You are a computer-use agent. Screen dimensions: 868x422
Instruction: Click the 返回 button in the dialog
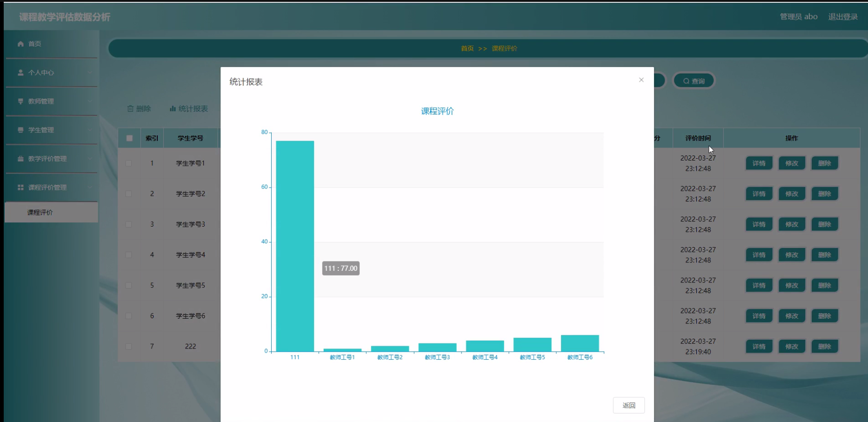[628, 405]
